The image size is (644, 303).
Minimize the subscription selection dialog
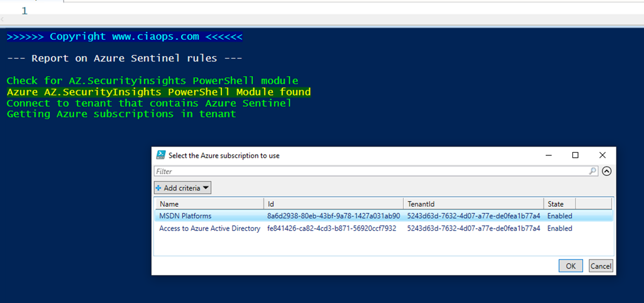pyautogui.click(x=547, y=155)
